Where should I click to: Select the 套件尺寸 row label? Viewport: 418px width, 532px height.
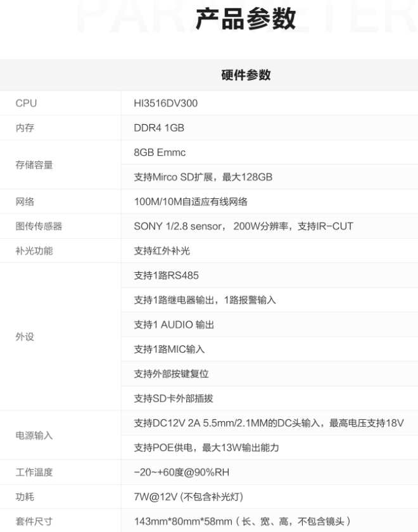coord(34,521)
